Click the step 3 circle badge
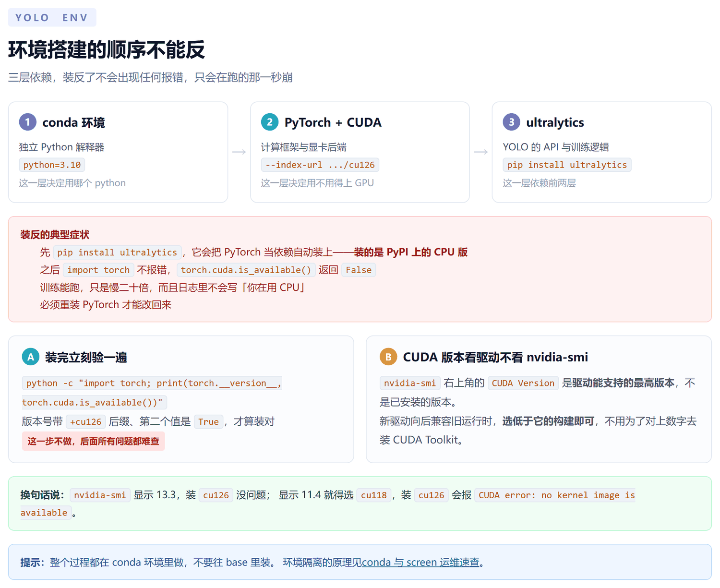720x588 pixels. tap(512, 122)
